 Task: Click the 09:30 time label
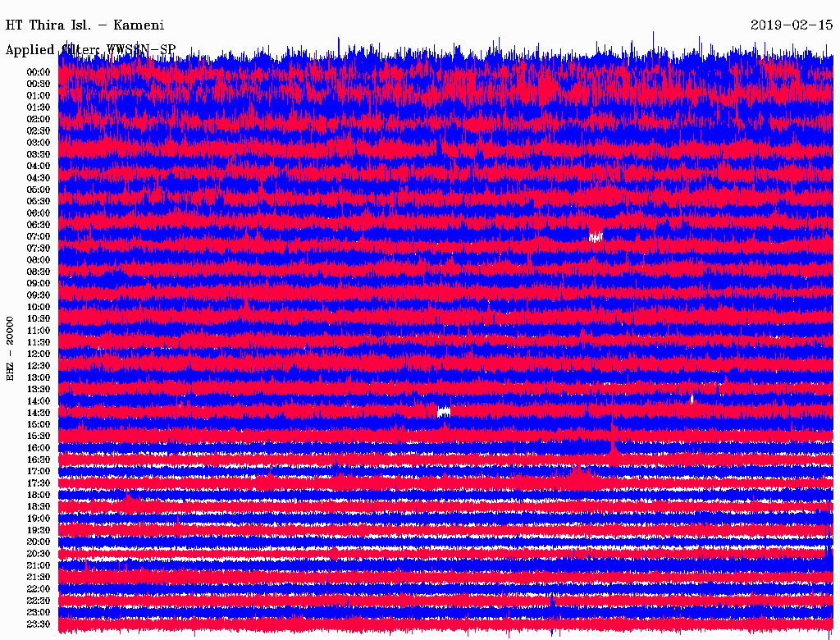38,295
